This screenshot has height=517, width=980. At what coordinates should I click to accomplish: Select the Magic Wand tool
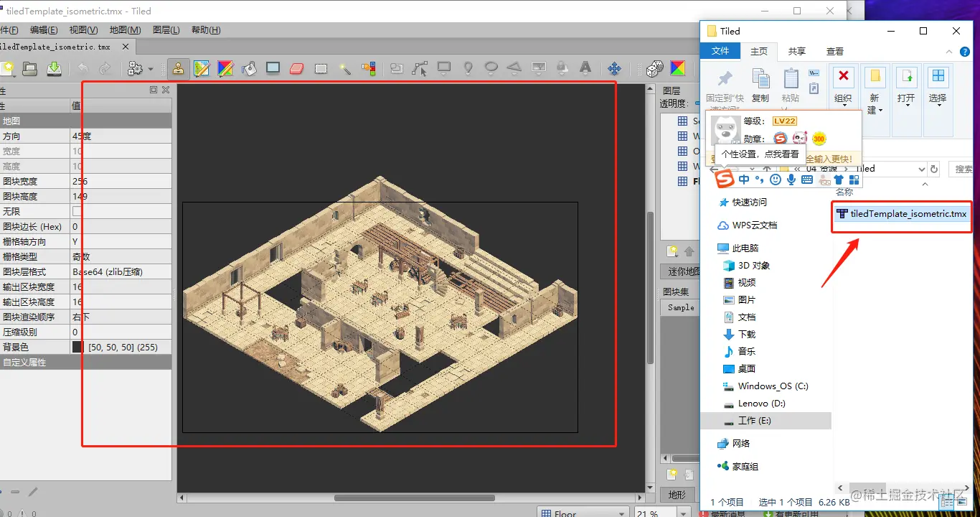345,69
